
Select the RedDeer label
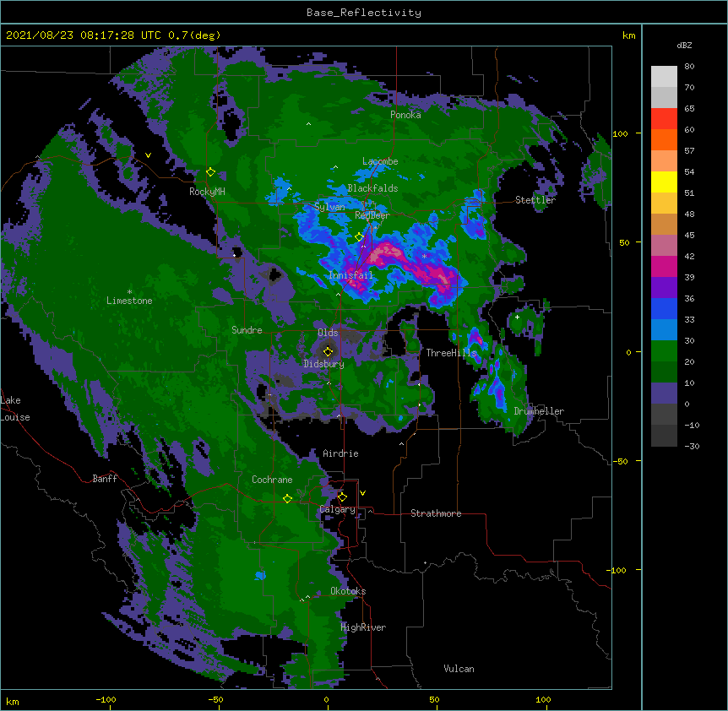click(x=372, y=214)
